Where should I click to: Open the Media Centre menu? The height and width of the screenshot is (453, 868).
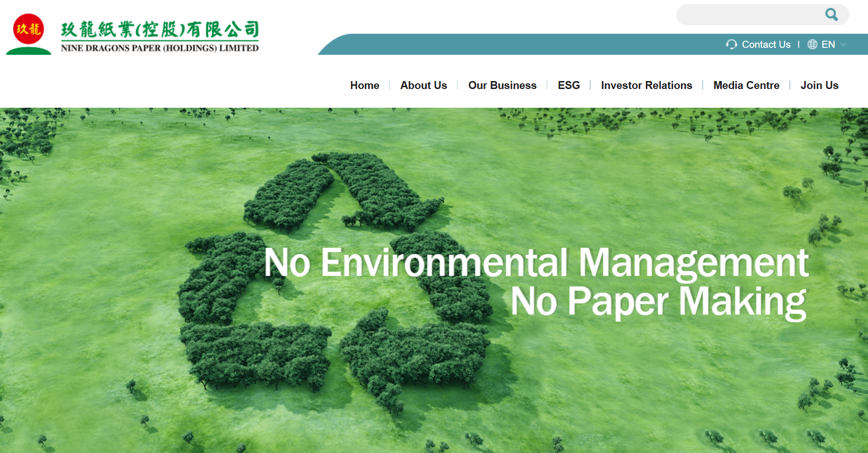tap(746, 85)
